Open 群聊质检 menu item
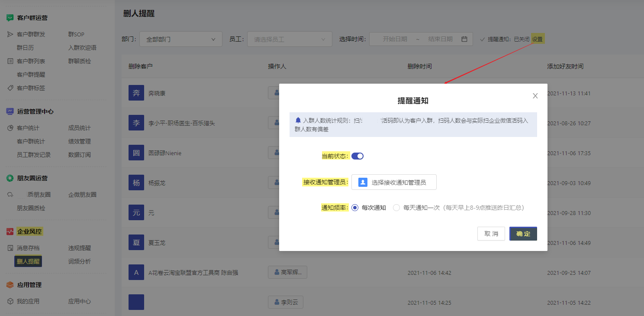Viewport: 644px width, 316px height. [80, 61]
